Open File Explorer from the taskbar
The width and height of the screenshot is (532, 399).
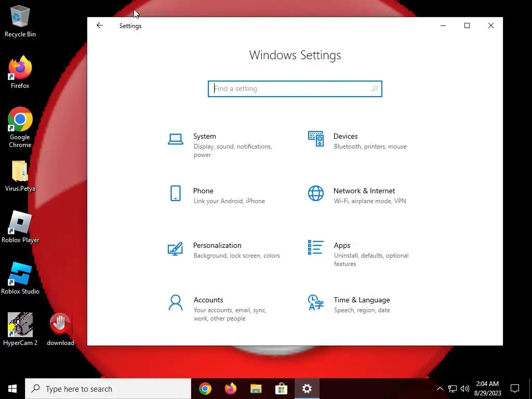pyautogui.click(x=256, y=389)
